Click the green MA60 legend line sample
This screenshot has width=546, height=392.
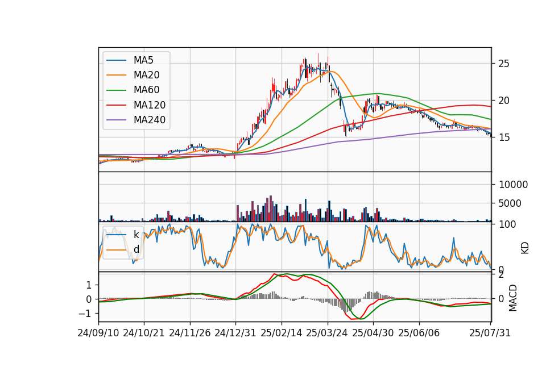click(x=116, y=90)
